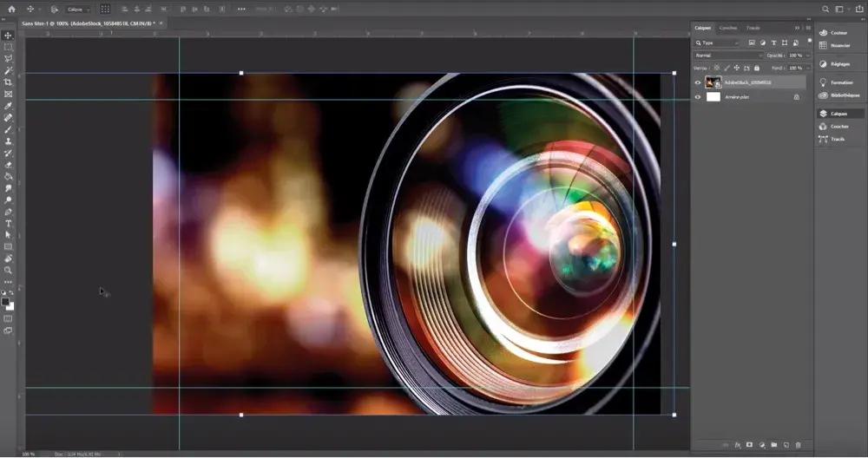Screen dimensions: 868x458
Task: Open the extra tools ellipsis in toolbar
Action: pos(8,282)
